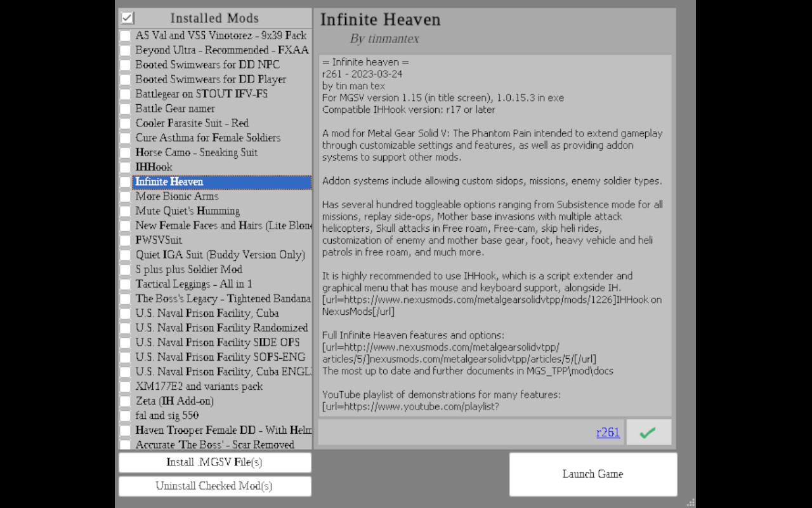Select the IHHook mod name
Image resolution: width=812 pixels, height=508 pixels.
(154, 167)
